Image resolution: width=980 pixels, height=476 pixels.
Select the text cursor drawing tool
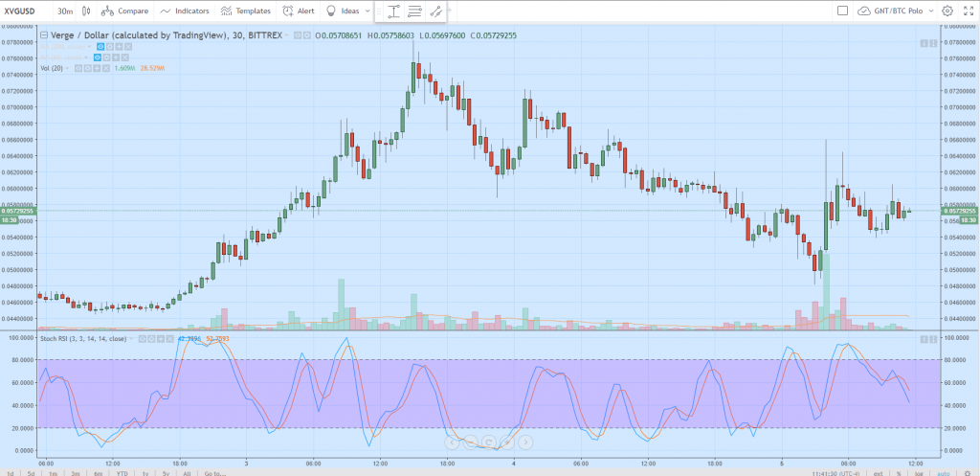point(393,11)
